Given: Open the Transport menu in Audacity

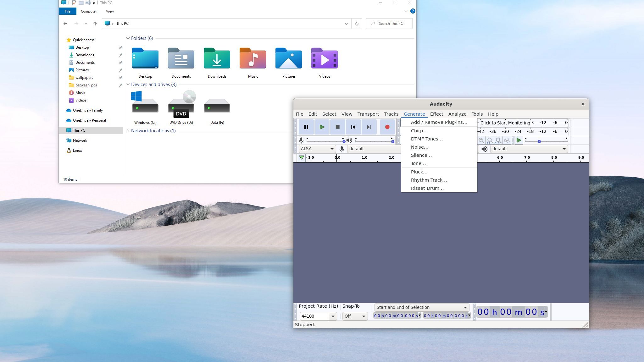Looking at the screenshot, I should click(x=368, y=114).
